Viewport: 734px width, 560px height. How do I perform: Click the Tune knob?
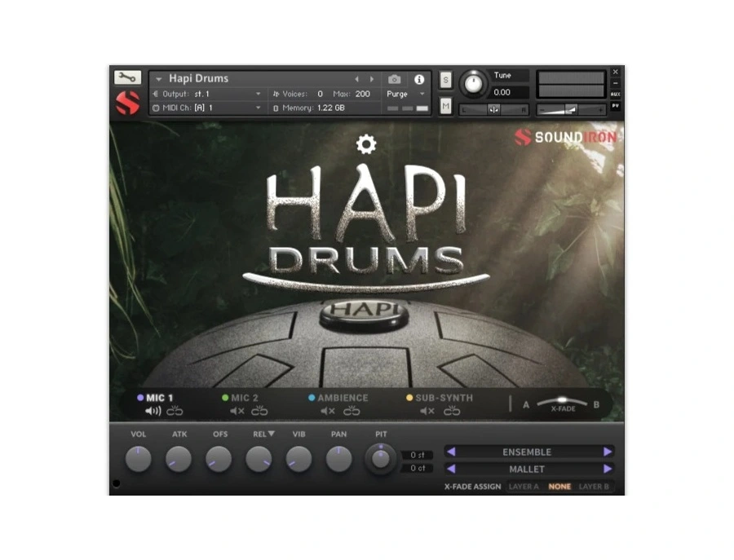pos(473,84)
